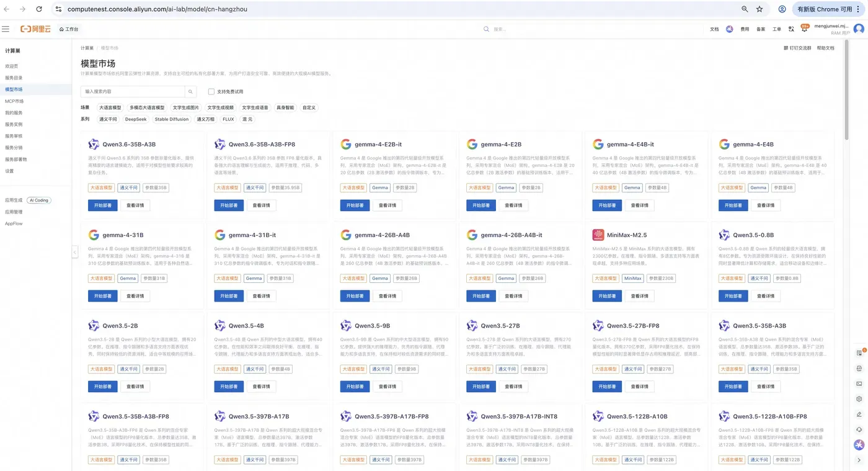Screen dimensions: 868x471
Task: Click the search magnifier beside 输入搜索内容
Action: click(x=191, y=91)
